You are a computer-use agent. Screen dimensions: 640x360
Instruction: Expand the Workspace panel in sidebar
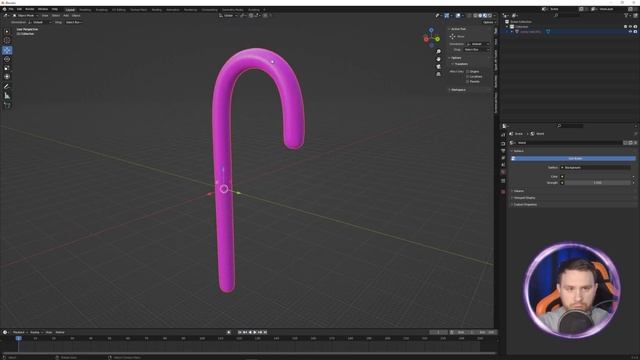(458, 89)
